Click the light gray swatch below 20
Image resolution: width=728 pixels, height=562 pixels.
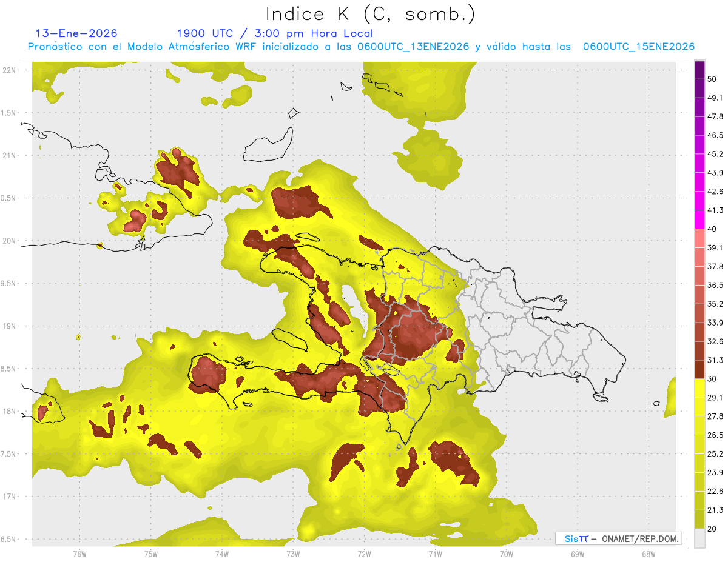[699, 538]
